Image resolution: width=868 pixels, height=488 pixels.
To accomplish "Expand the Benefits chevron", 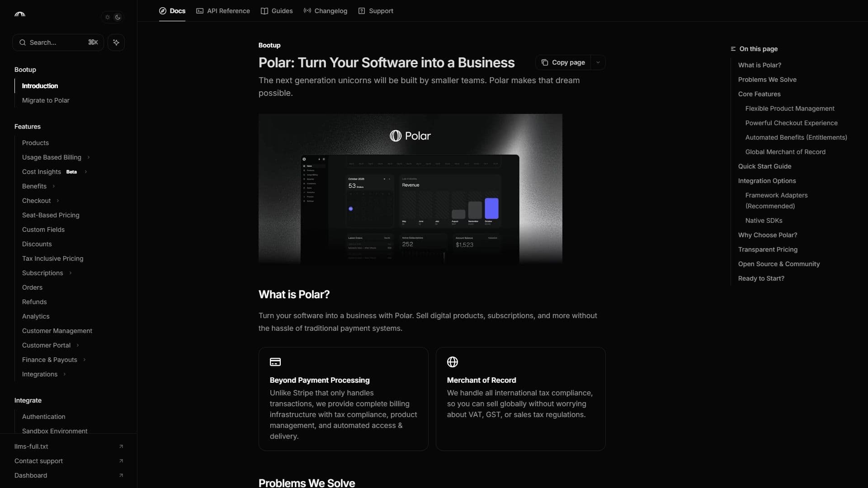I will pos(53,186).
